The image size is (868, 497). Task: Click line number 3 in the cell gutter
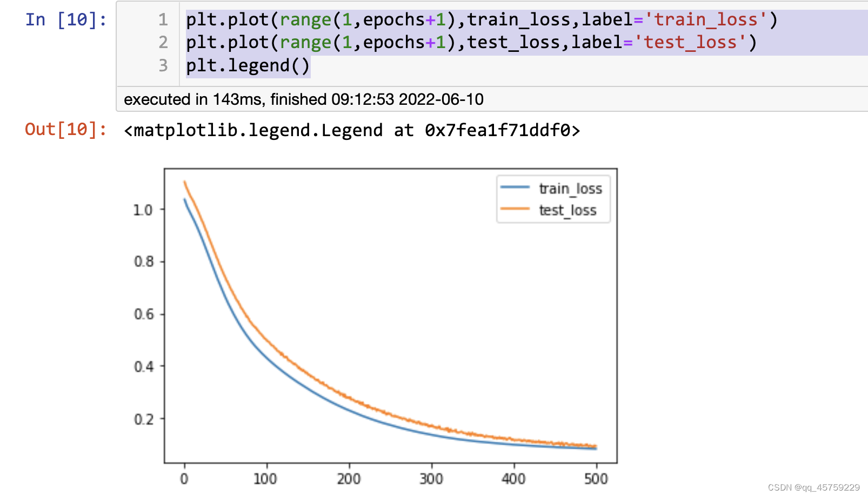point(163,66)
